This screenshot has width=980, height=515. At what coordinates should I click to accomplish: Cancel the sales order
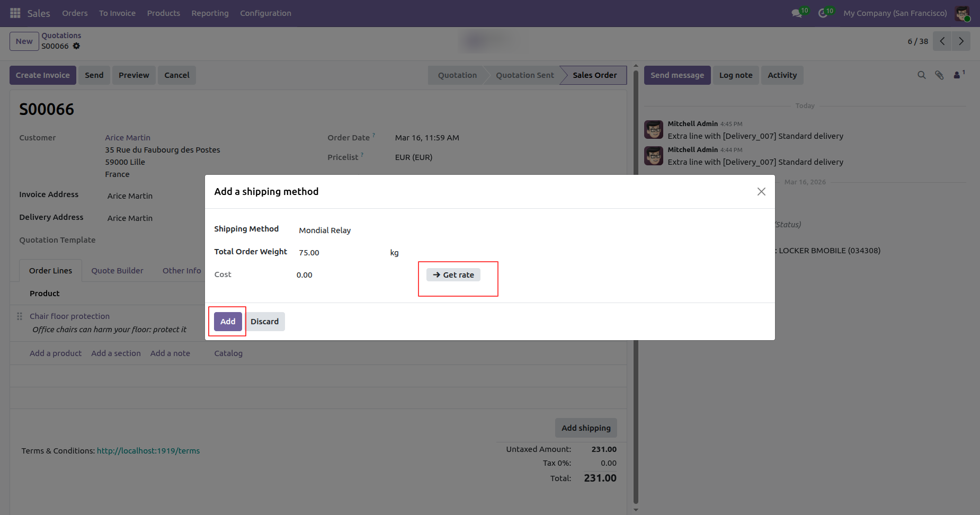pyautogui.click(x=177, y=75)
